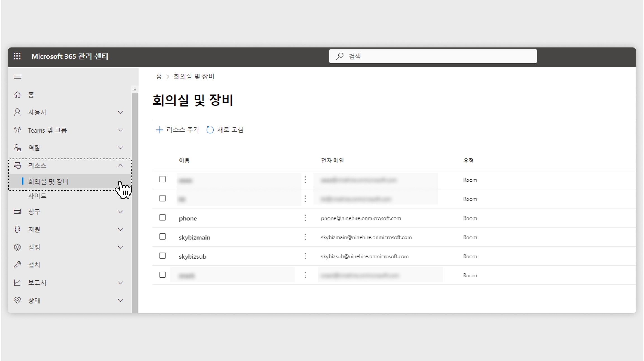Click the 설정 gear icon
Viewport: 644px width, 361px height.
[x=17, y=247]
